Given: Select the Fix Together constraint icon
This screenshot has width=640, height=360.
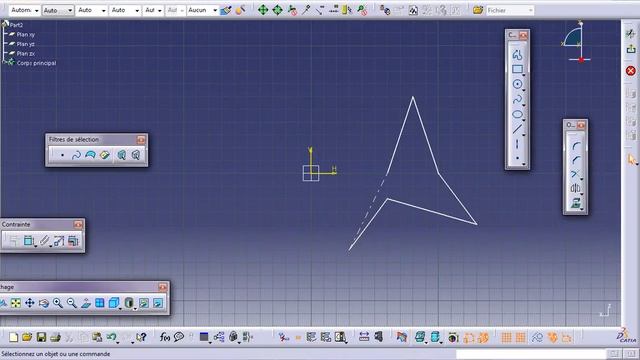Looking at the screenshot, I should tap(44, 241).
